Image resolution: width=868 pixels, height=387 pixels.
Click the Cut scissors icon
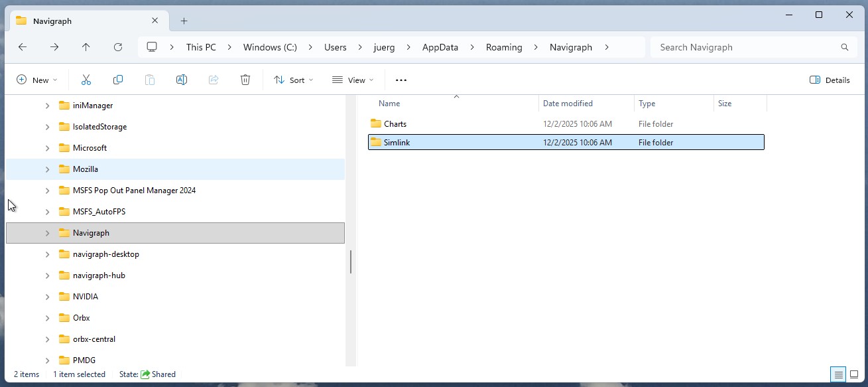coord(86,80)
